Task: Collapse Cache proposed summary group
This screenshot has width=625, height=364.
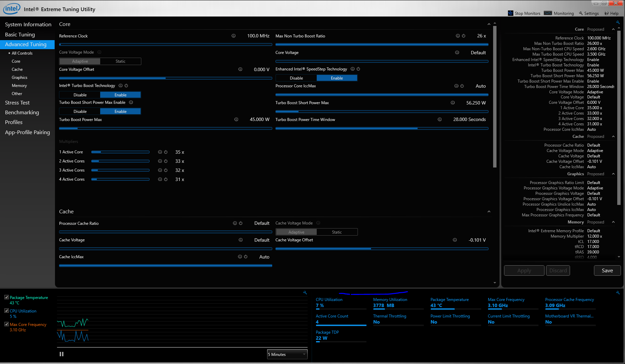Action: coord(613,136)
